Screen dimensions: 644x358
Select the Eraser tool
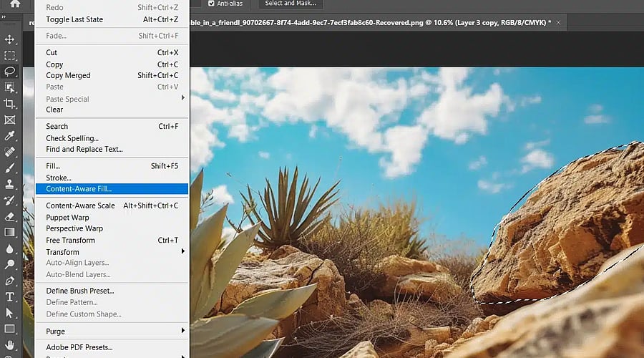[9, 216]
